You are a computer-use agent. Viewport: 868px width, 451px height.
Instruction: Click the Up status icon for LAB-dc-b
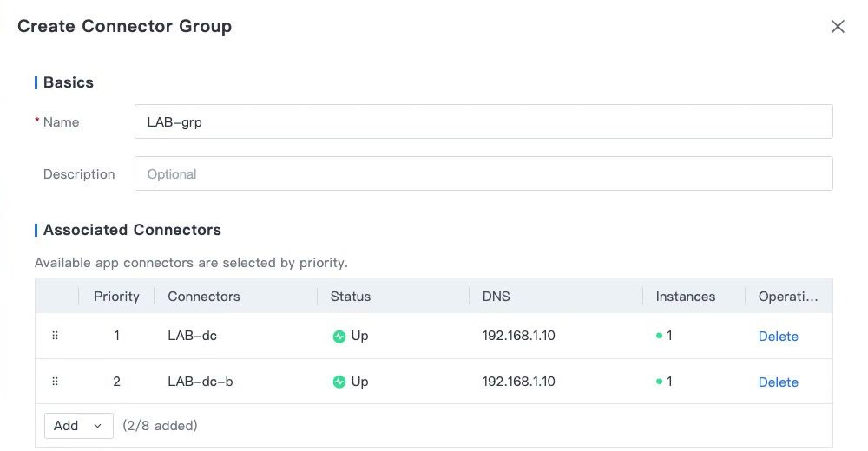pos(339,382)
